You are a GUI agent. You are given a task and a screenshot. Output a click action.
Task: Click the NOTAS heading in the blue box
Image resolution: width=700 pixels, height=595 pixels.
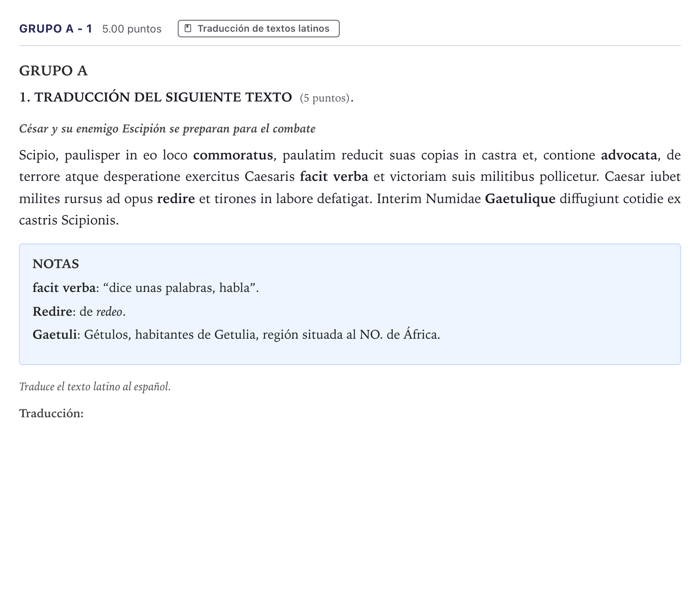click(x=56, y=264)
